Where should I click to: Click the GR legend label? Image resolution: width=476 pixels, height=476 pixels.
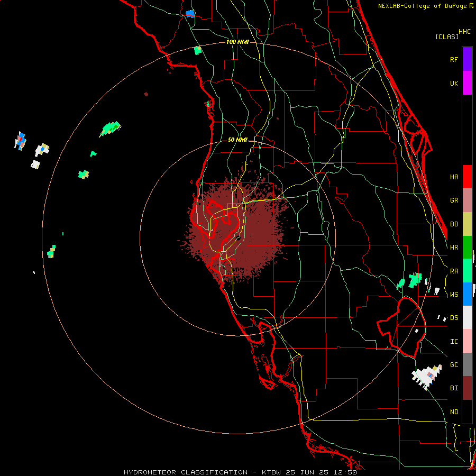[x=454, y=200]
